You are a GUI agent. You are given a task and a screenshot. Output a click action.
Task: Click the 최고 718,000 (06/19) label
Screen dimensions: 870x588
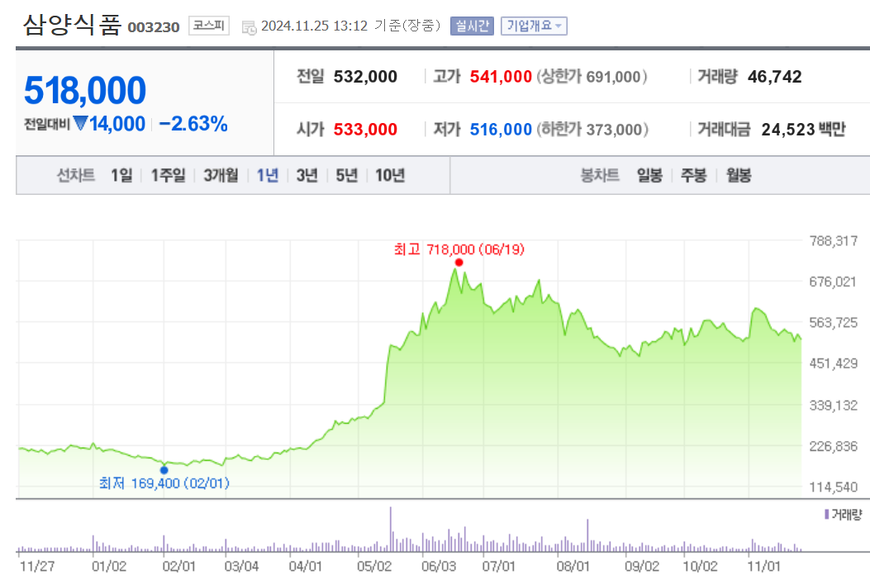[x=459, y=249]
